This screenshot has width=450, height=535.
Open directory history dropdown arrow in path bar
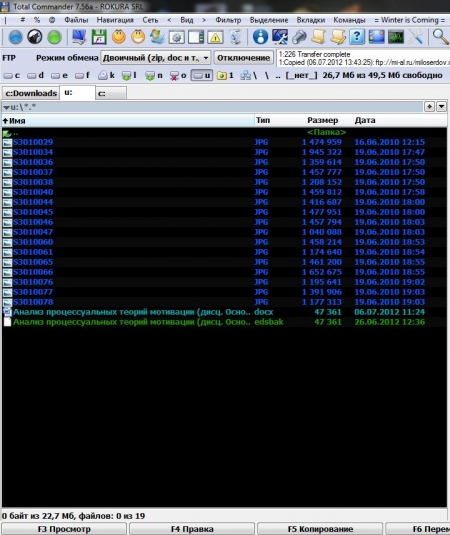click(x=441, y=107)
